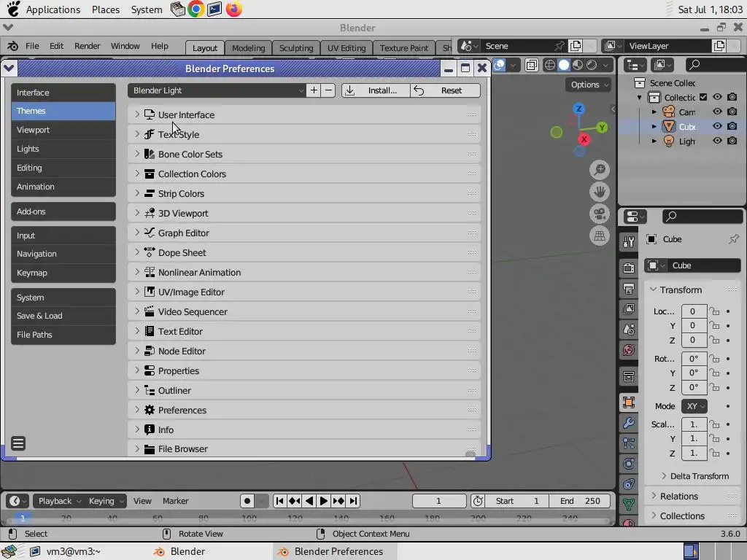Viewport: 747px width, 560px height.
Task: Switch to the Modeling workspace tab
Action: tap(248, 47)
